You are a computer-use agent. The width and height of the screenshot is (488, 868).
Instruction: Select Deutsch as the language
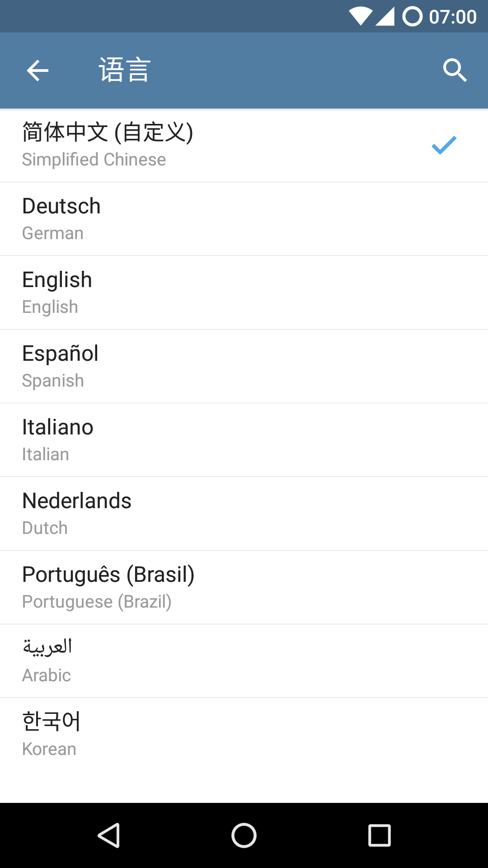click(x=244, y=219)
